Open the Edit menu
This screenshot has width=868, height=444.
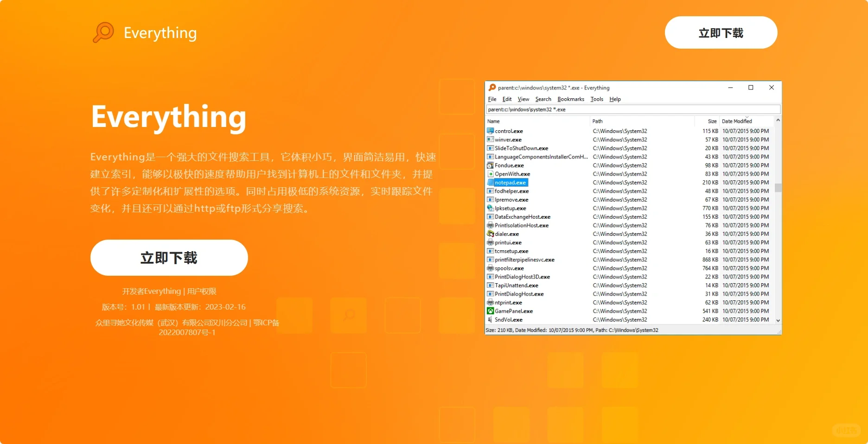[507, 99]
